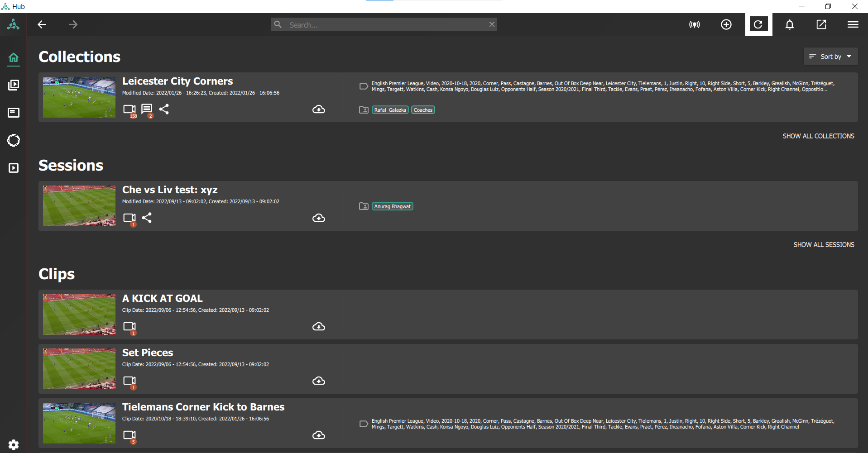868x453 pixels.
Task: Open the Home sidebar icon
Action: tap(14, 57)
